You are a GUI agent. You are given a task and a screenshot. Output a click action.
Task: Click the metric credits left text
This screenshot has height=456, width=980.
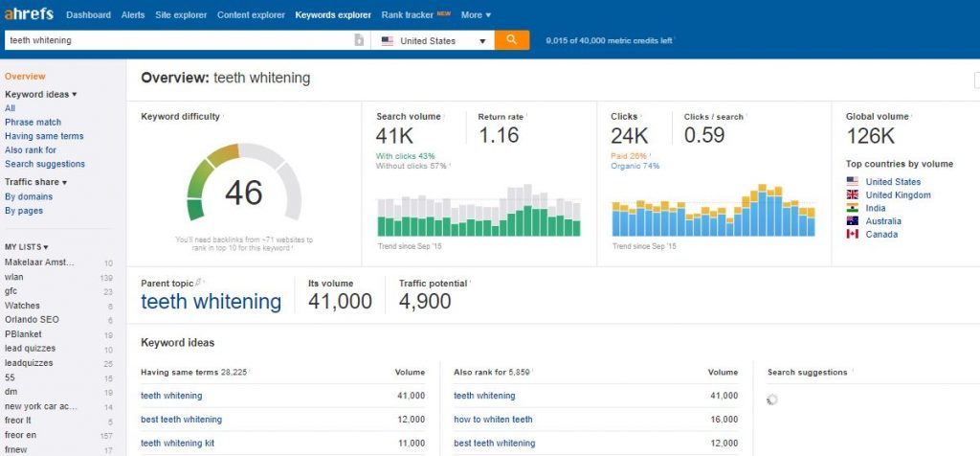pos(609,40)
